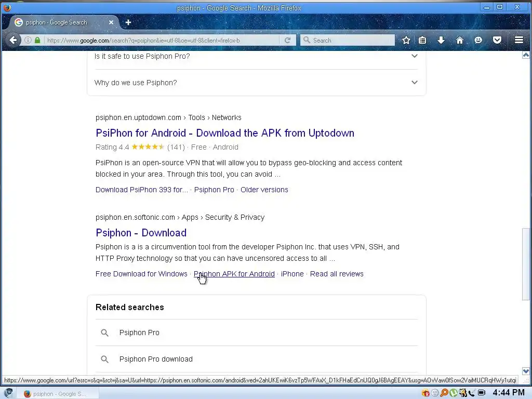Open the green uTorrent tray icon
Viewport: 532px width, 399px height.
click(453, 393)
